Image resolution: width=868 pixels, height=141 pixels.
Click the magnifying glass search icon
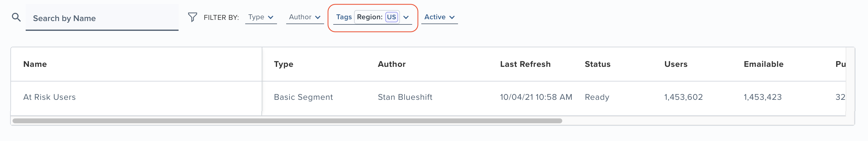tap(16, 17)
